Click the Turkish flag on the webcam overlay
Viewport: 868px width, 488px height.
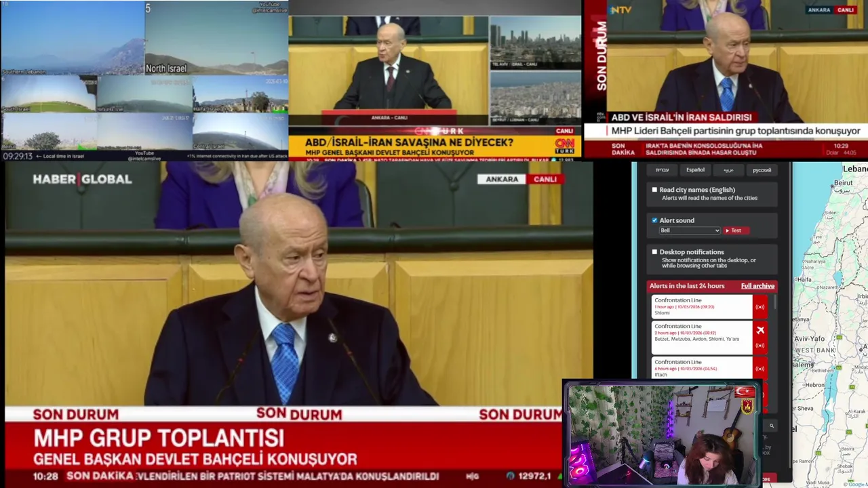pos(745,392)
